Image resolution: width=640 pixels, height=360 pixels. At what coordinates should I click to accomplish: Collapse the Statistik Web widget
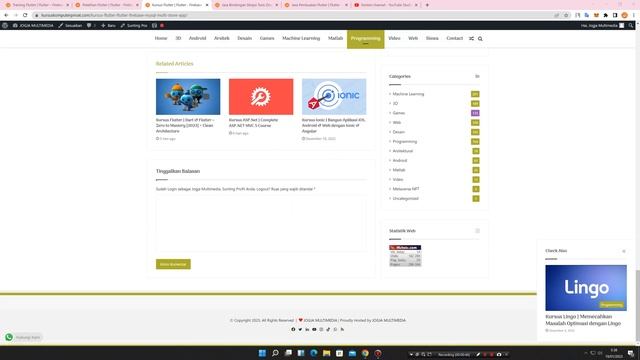[x=477, y=231]
